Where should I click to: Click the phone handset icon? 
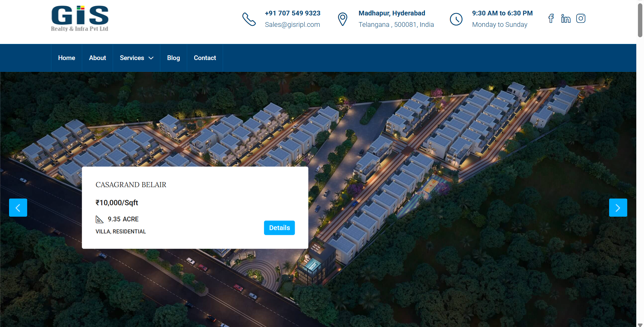[x=249, y=19]
